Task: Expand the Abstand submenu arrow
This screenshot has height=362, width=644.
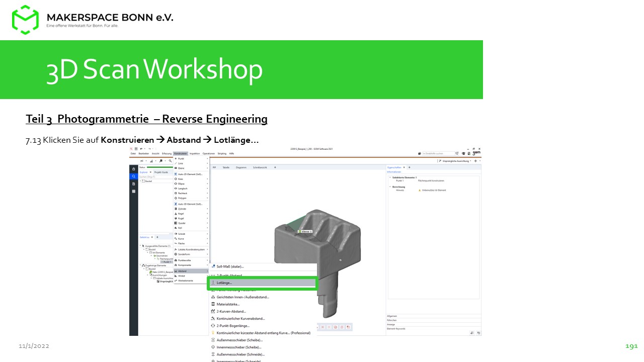Action: pos(207,271)
